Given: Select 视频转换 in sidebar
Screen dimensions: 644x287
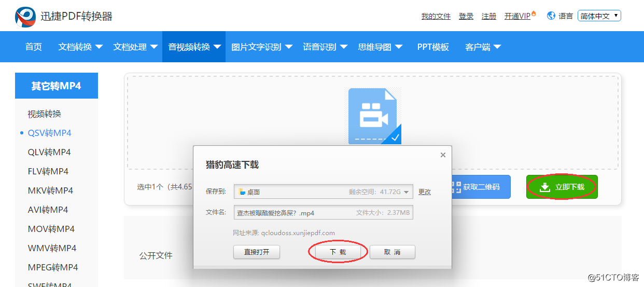Looking at the screenshot, I should pos(45,114).
